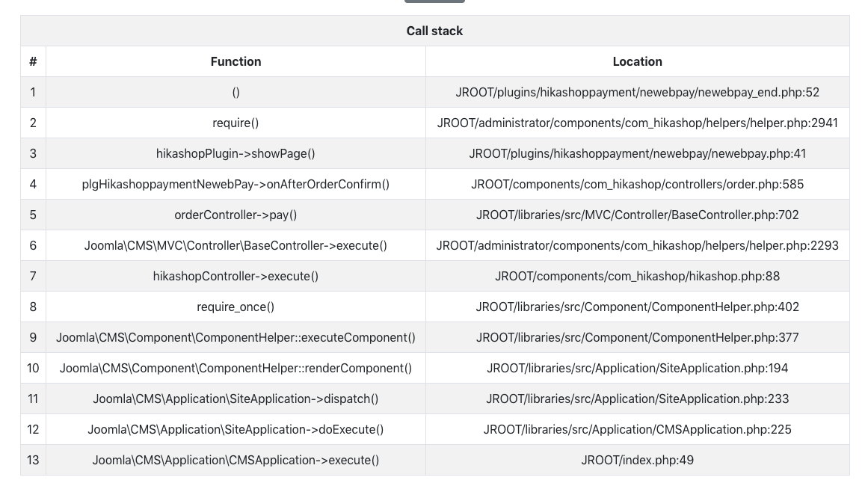Select ComponentHelper::executeComponent() function cell
This screenshot has width=868, height=483.
point(236,338)
